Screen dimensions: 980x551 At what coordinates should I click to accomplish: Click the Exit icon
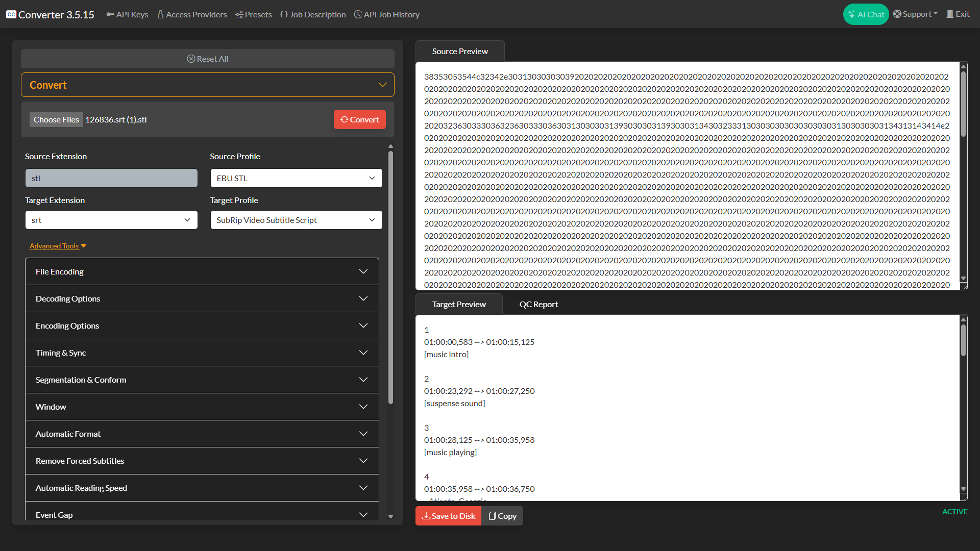click(x=950, y=14)
